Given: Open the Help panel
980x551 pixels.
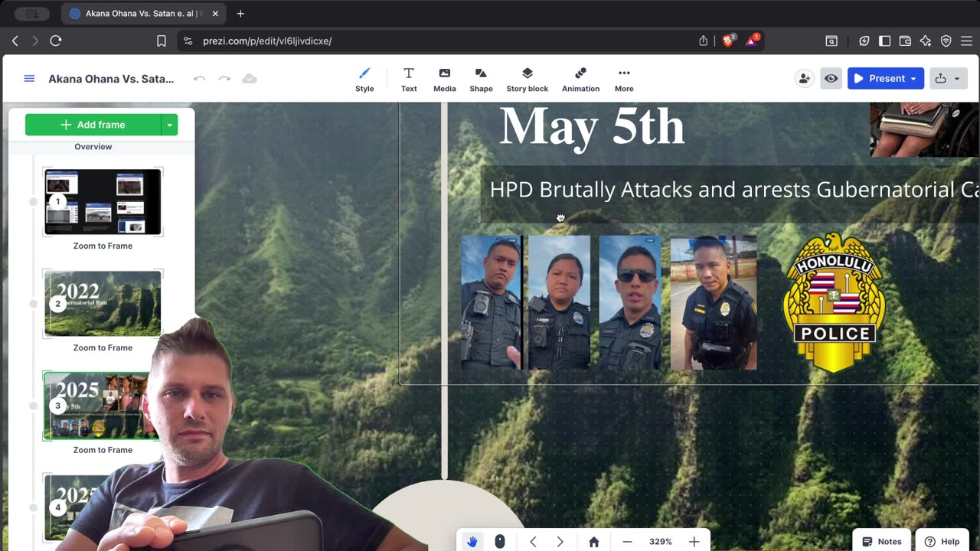Looking at the screenshot, I should tap(942, 541).
